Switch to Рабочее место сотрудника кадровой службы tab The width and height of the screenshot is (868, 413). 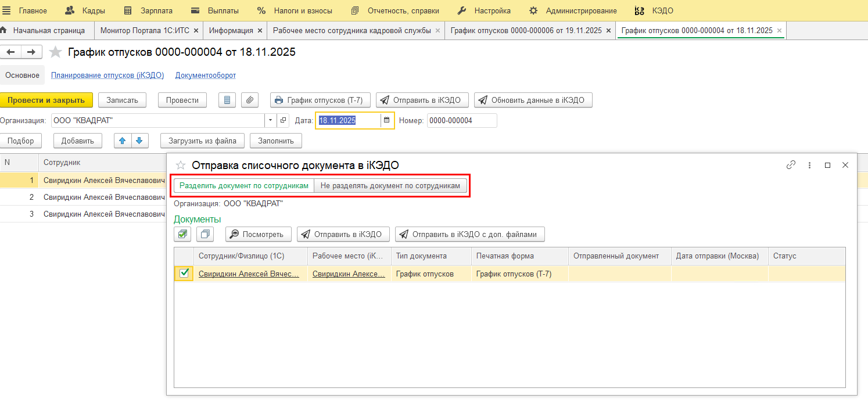pos(351,30)
